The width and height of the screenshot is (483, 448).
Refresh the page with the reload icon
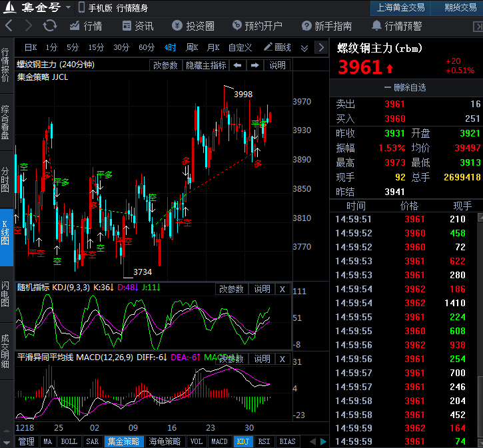(50, 25)
